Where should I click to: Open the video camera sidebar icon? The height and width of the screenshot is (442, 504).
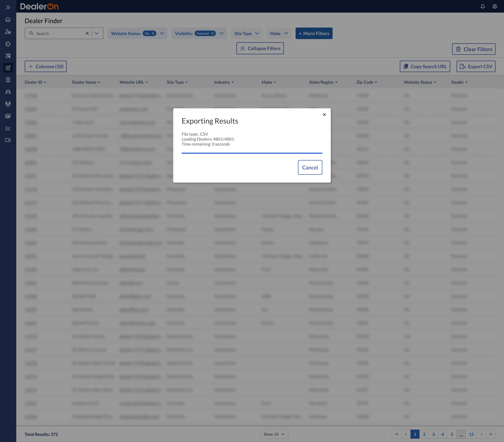click(8, 140)
